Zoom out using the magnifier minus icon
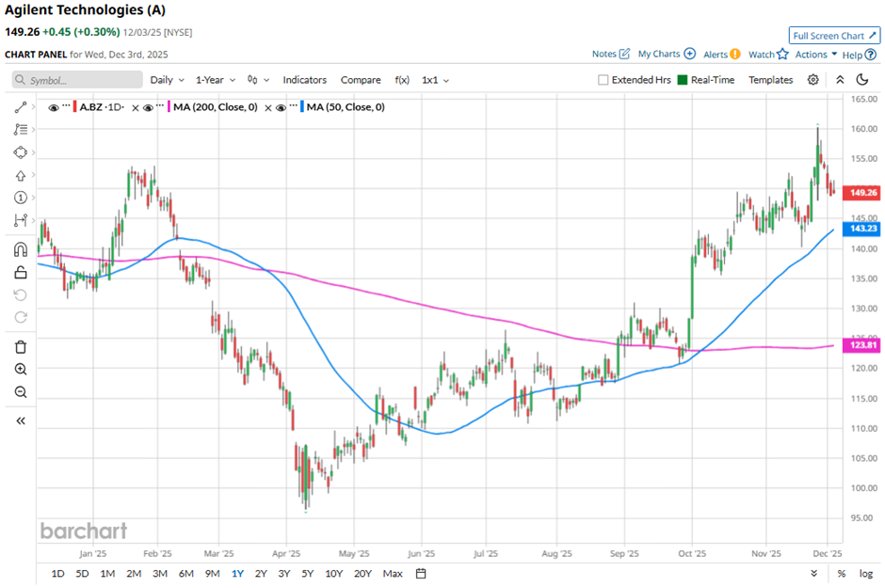Image resolution: width=885 pixels, height=588 pixels. click(x=21, y=392)
